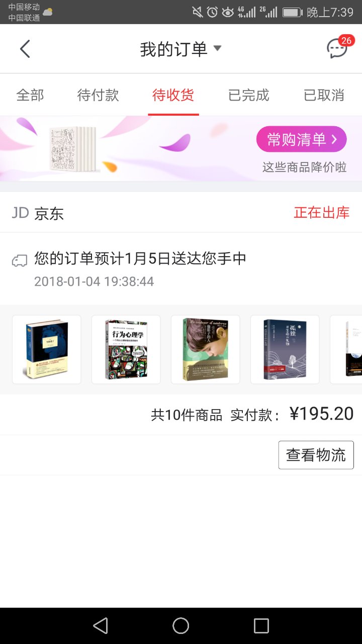This screenshot has width=362, height=644.
Task: Tap the estimated delivery message text
Action: coord(140,259)
